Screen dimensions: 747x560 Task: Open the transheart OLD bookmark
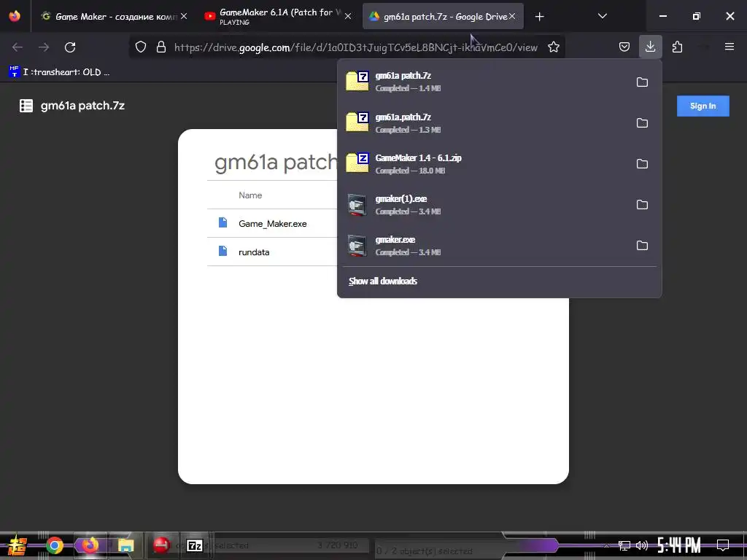pos(60,72)
